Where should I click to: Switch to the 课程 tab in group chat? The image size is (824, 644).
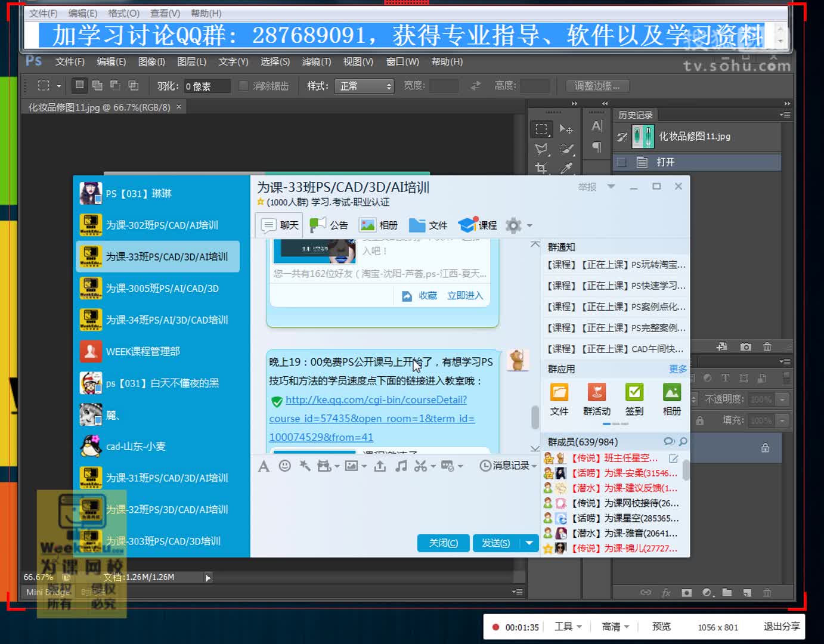pos(478,225)
